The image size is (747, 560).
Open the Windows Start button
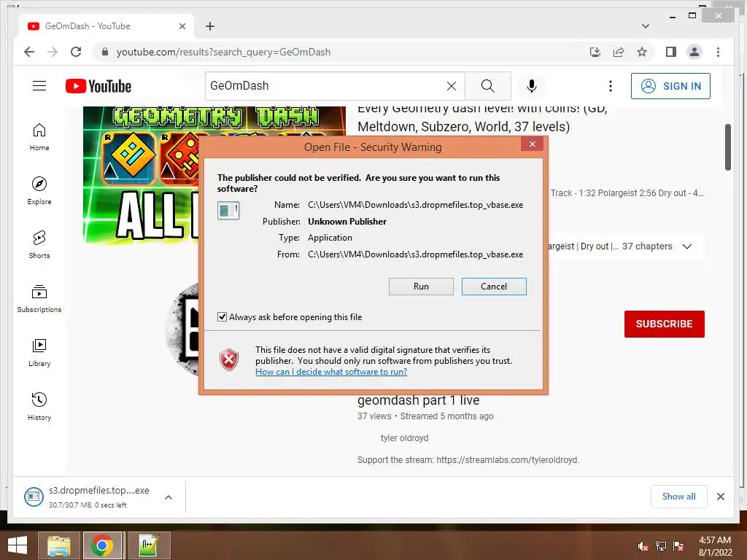pos(18,545)
